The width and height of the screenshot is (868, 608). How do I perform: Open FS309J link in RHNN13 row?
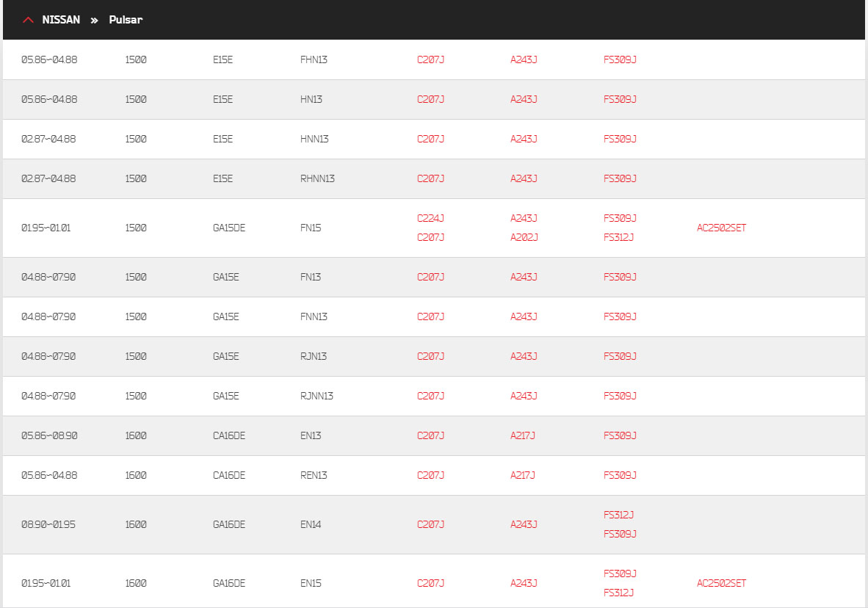[x=620, y=178]
